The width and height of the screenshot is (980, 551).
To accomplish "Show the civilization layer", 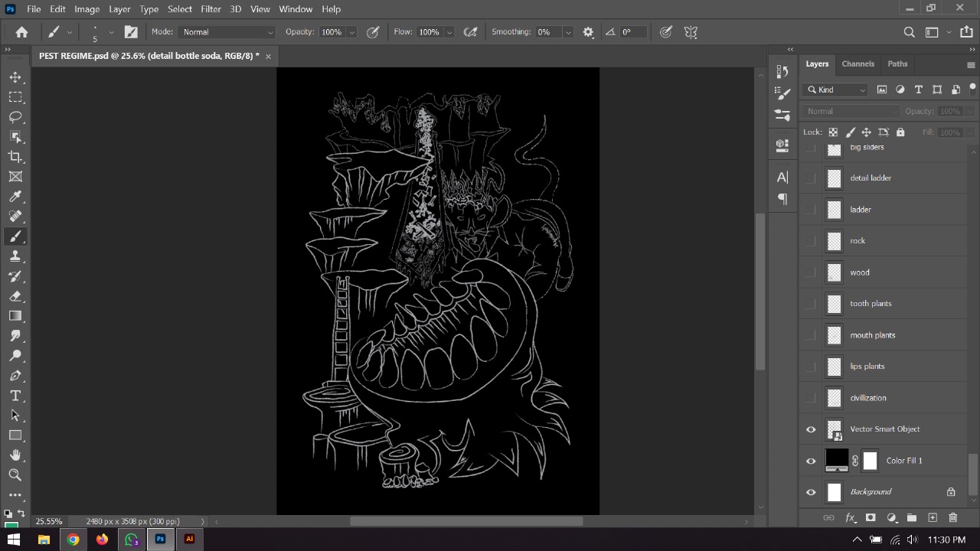I will point(811,398).
